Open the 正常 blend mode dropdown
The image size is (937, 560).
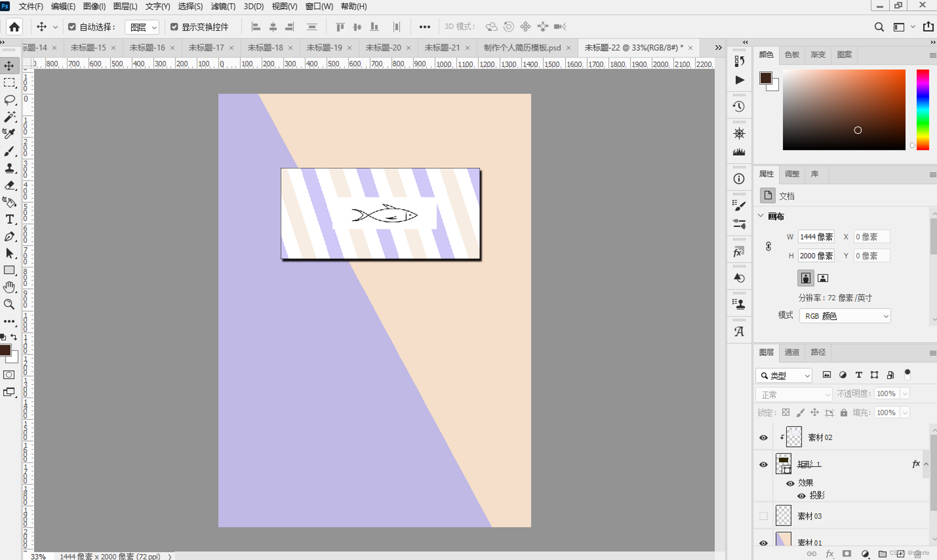(x=794, y=394)
